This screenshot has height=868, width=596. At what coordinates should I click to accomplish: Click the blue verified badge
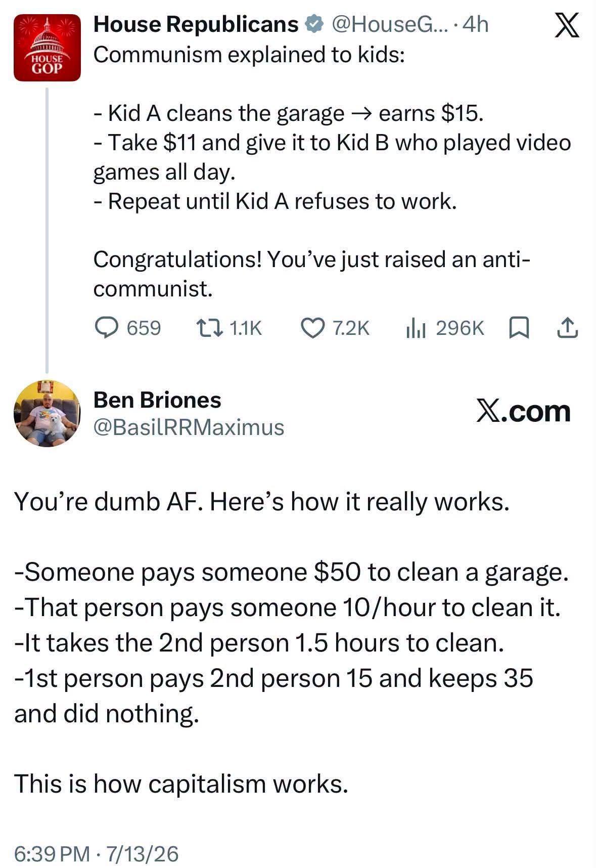point(314,24)
